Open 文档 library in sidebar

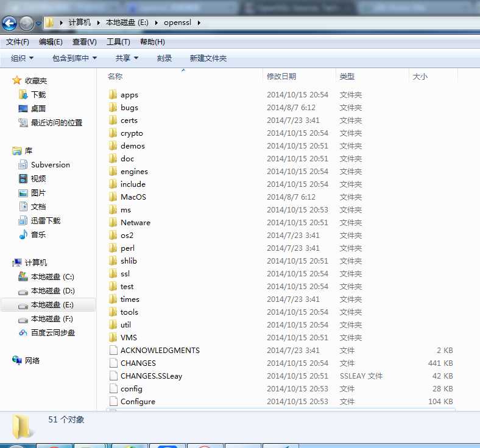32,207
